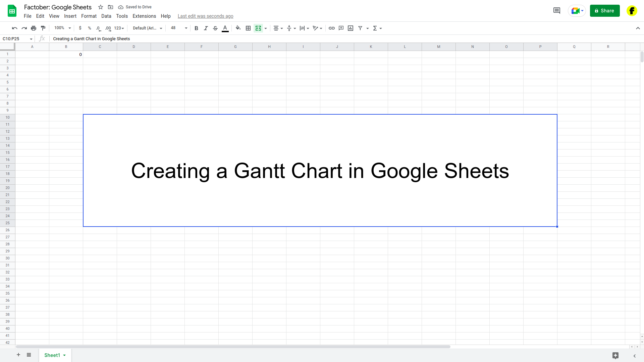
Task: Open text wrapping dropdown
Action: (304, 28)
